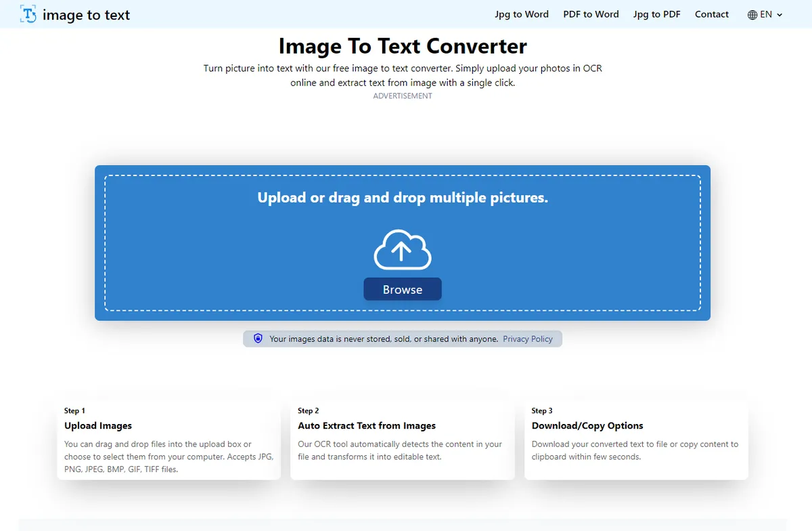Viewport: 812px width, 531px height.
Task: Click the blue shield icon in the privacy notice
Action: 258,338
